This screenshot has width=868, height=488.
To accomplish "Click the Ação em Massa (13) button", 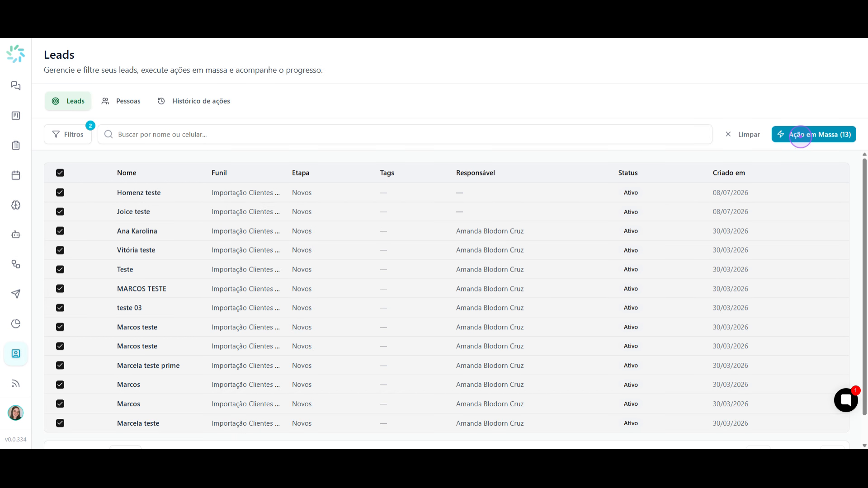I will point(814,134).
